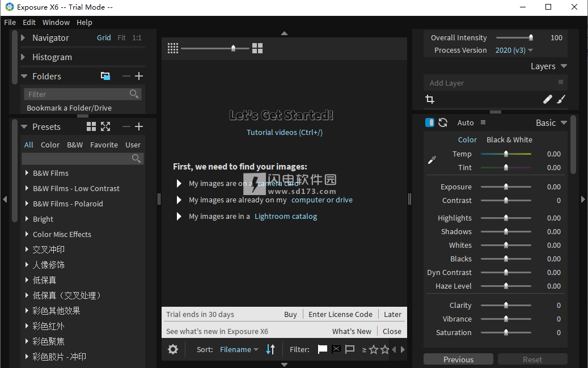Toggle the reject flag filter
The width and height of the screenshot is (588, 368).
pos(336,349)
